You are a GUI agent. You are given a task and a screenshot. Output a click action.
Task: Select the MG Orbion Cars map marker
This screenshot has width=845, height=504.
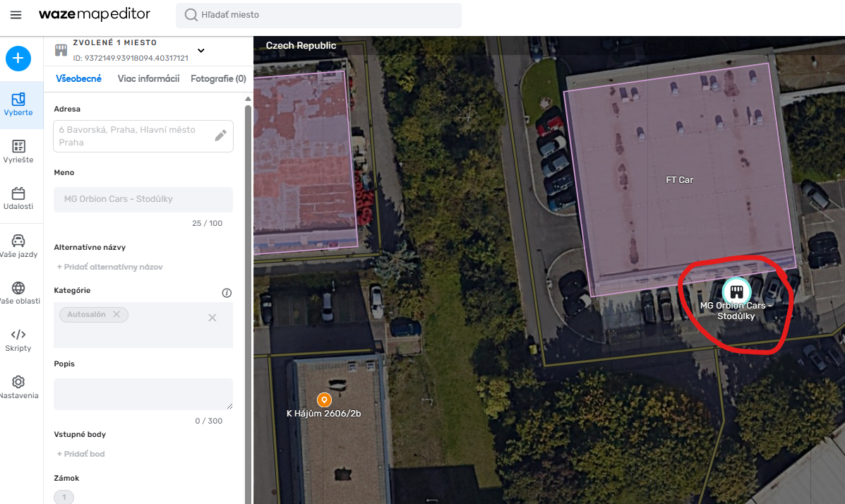pos(736,291)
